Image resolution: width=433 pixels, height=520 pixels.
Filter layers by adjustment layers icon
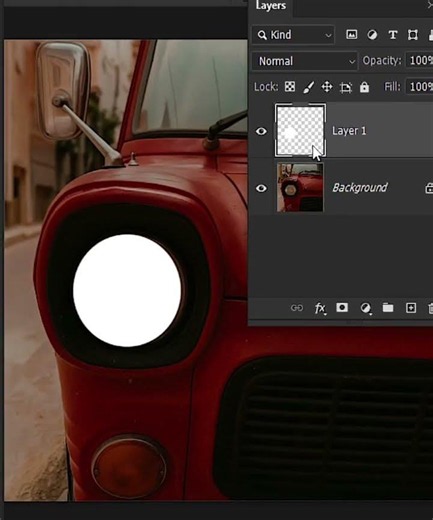tap(372, 35)
